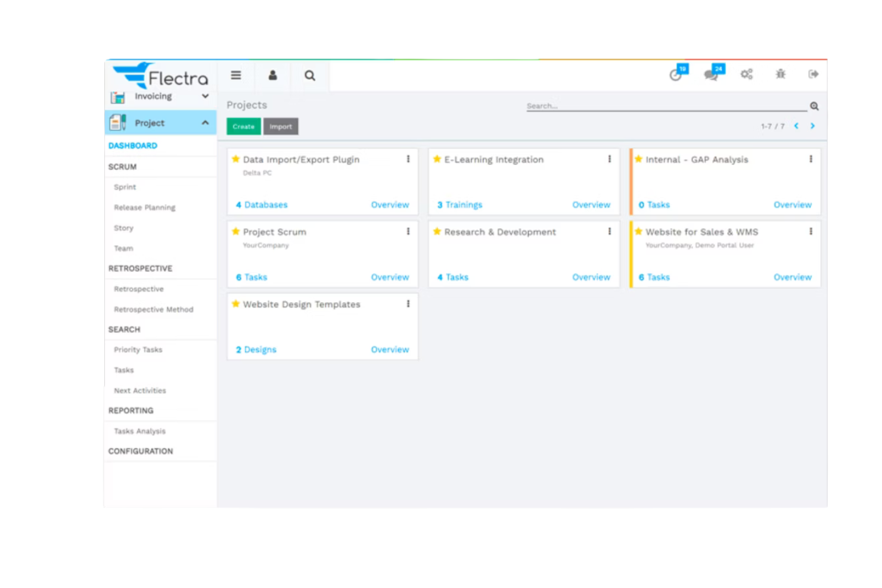Viewport: 882px width, 588px height.
Task: Open 4 Databases link
Action: pyautogui.click(x=262, y=204)
